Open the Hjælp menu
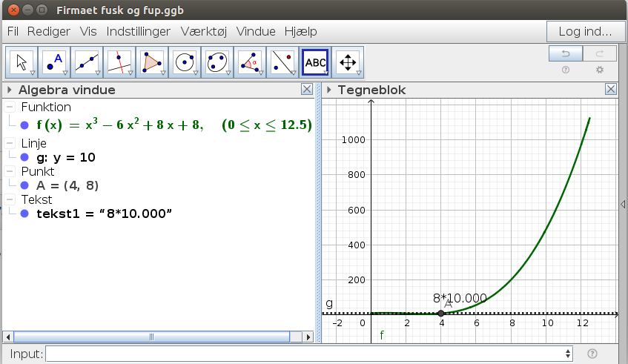The width and height of the screenshot is (628, 364). [x=301, y=31]
